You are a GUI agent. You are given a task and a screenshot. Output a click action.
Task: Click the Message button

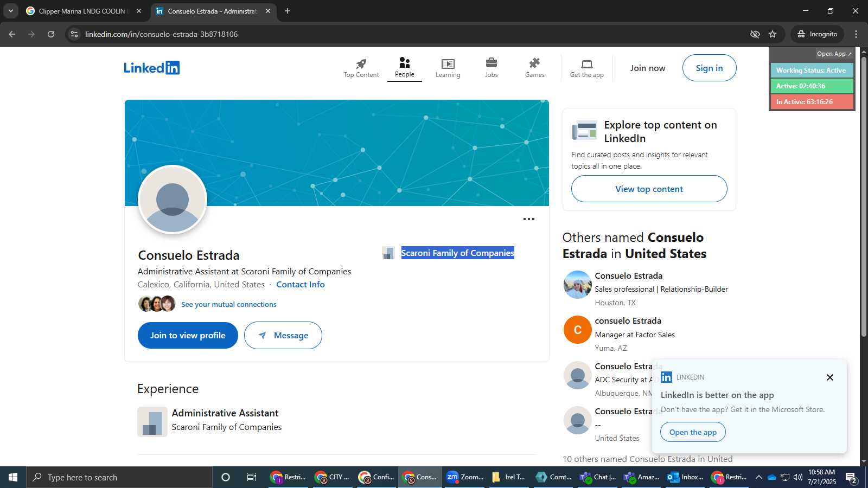click(283, 335)
